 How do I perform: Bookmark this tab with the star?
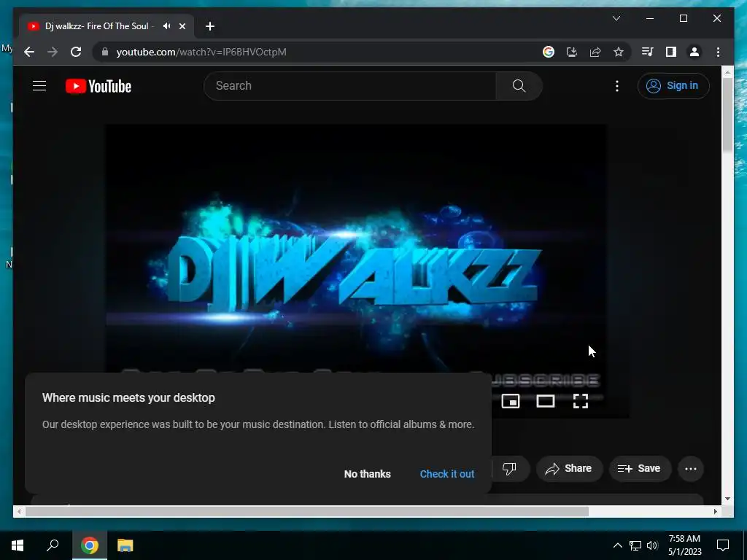tap(619, 52)
